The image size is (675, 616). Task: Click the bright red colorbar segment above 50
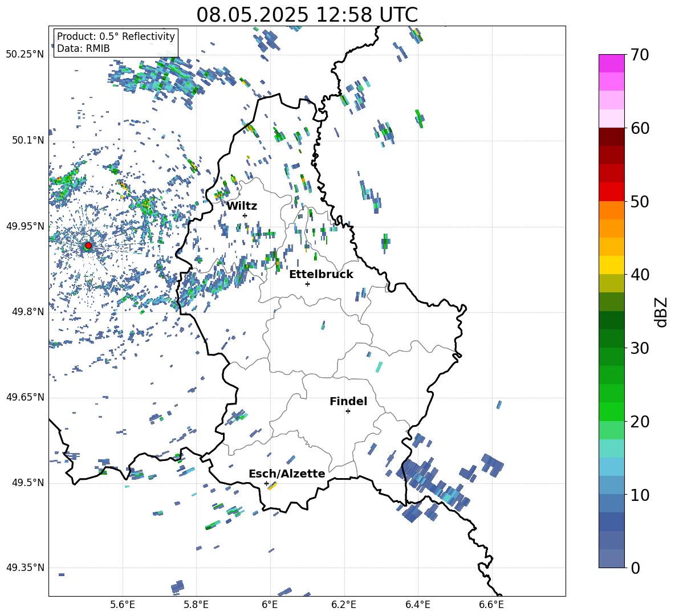tap(611, 192)
